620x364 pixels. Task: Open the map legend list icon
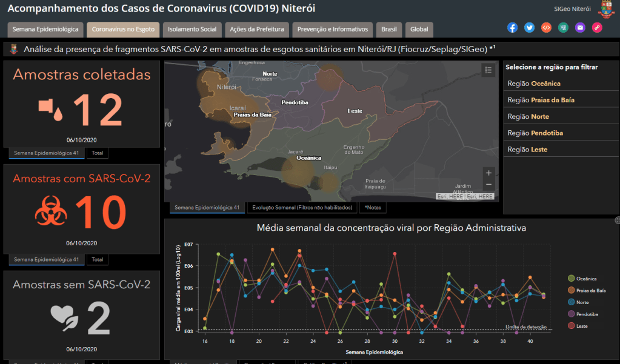[x=488, y=70]
